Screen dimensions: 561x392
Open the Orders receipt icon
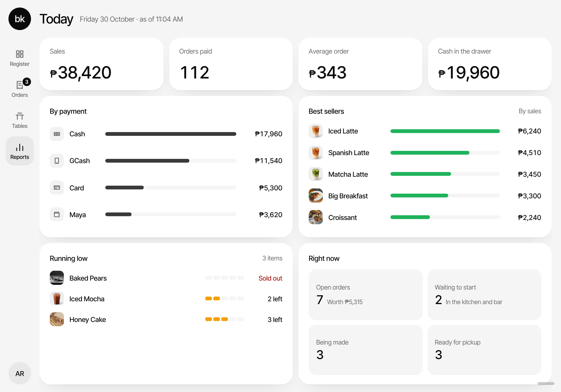(x=19, y=85)
